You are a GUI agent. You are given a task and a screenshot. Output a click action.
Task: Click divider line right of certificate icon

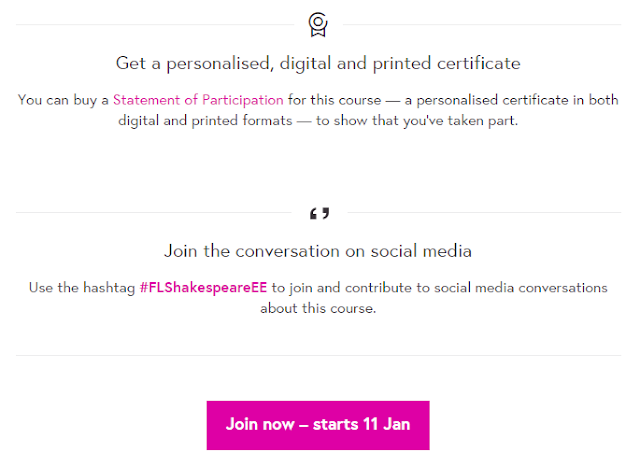[x=482, y=24]
